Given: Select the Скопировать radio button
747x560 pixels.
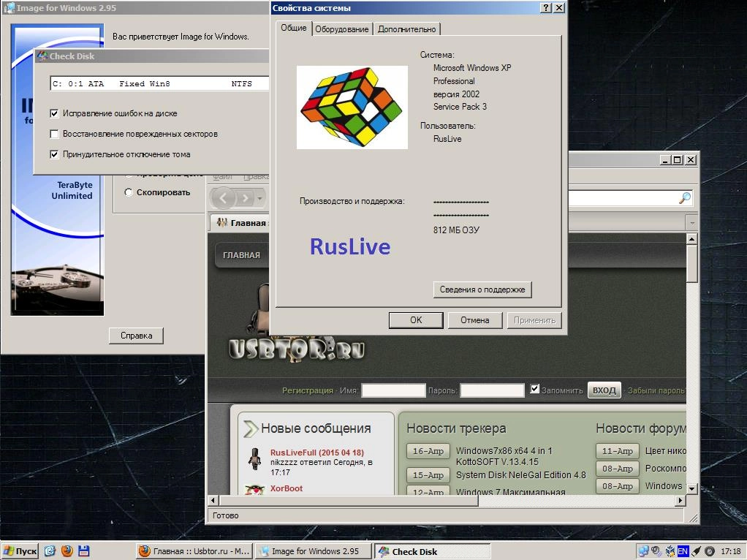Looking at the screenshot, I should (128, 192).
